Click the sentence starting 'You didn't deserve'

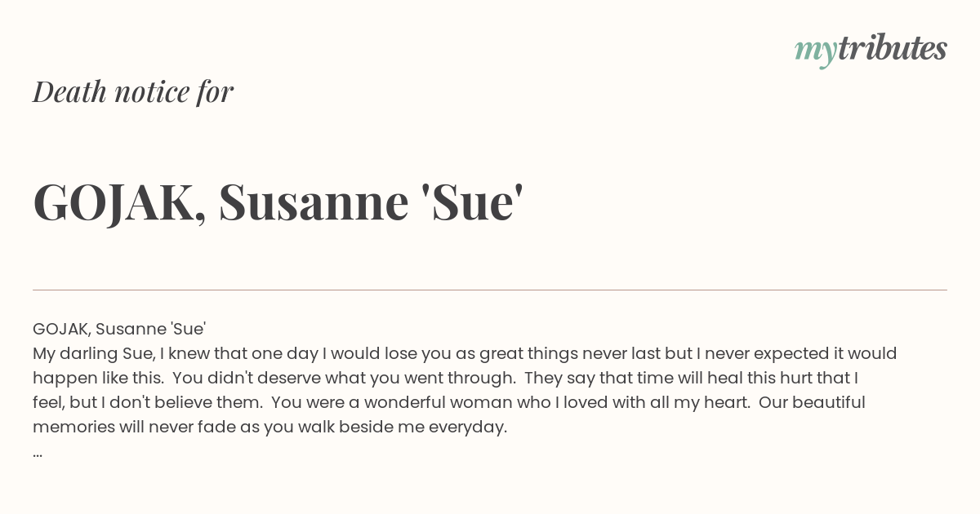pos(343,378)
